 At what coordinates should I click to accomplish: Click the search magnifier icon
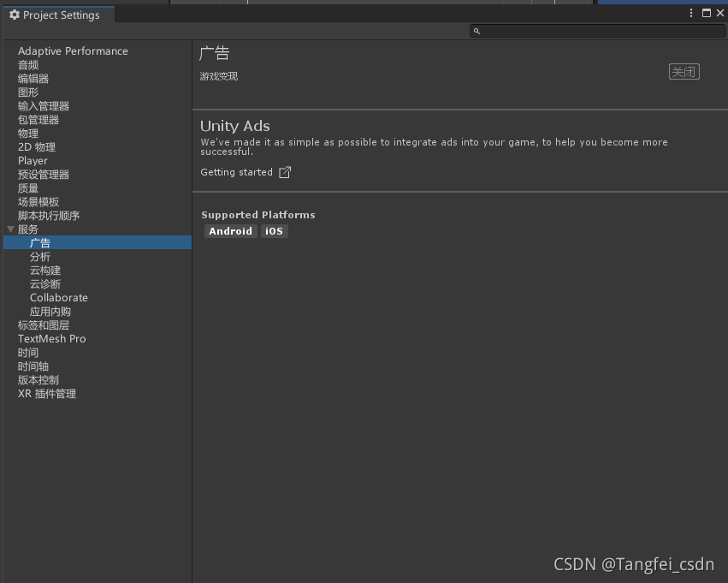476,31
